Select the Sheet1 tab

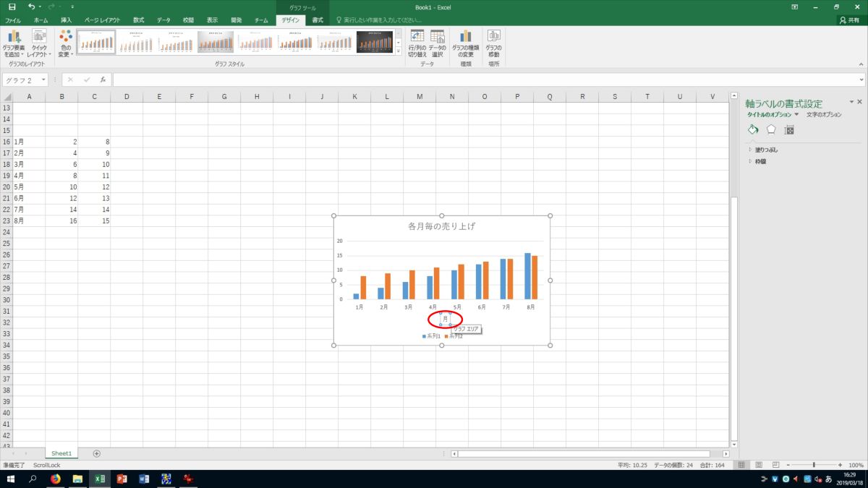pyautogui.click(x=61, y=453)
